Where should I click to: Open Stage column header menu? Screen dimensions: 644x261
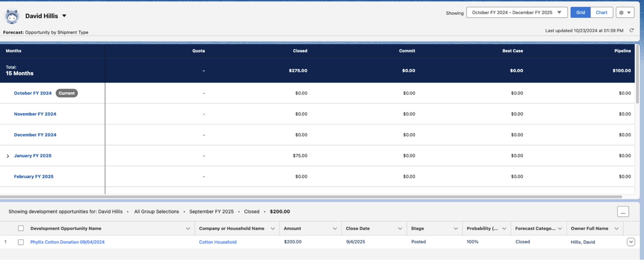(x=455, y=229)
